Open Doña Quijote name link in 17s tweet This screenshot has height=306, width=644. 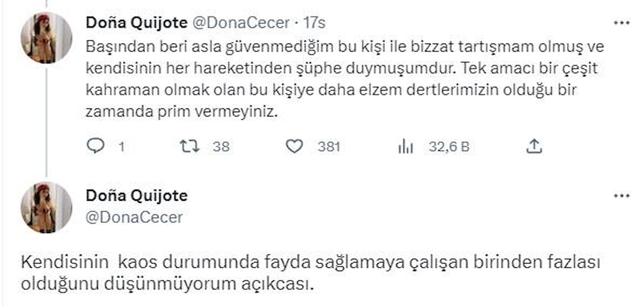[137, 23]
